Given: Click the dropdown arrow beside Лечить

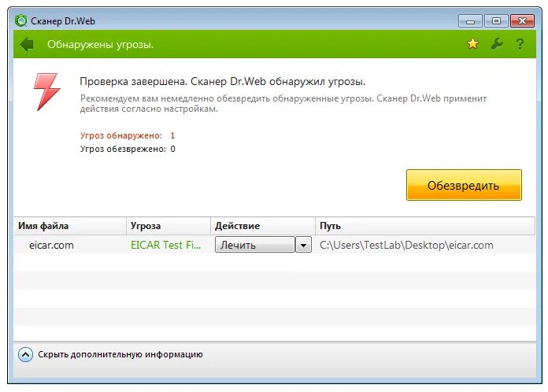Looking at the screenshot, I should (303, 245).
